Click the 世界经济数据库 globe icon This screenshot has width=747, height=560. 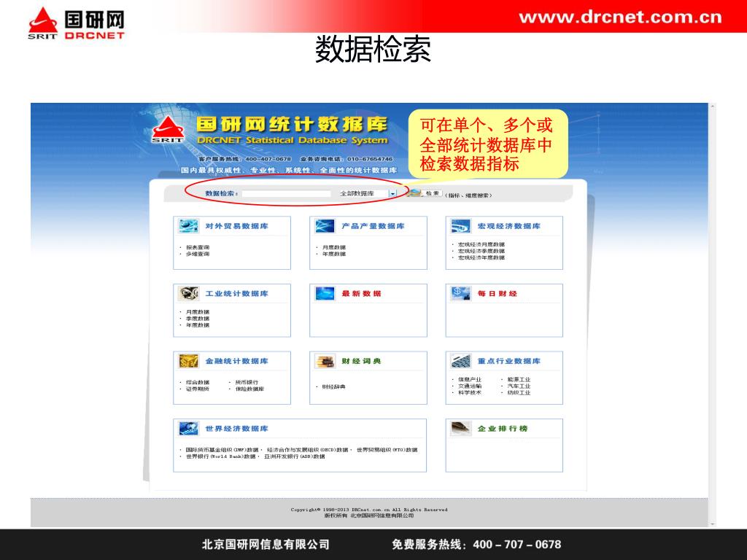tap(188, 429)
